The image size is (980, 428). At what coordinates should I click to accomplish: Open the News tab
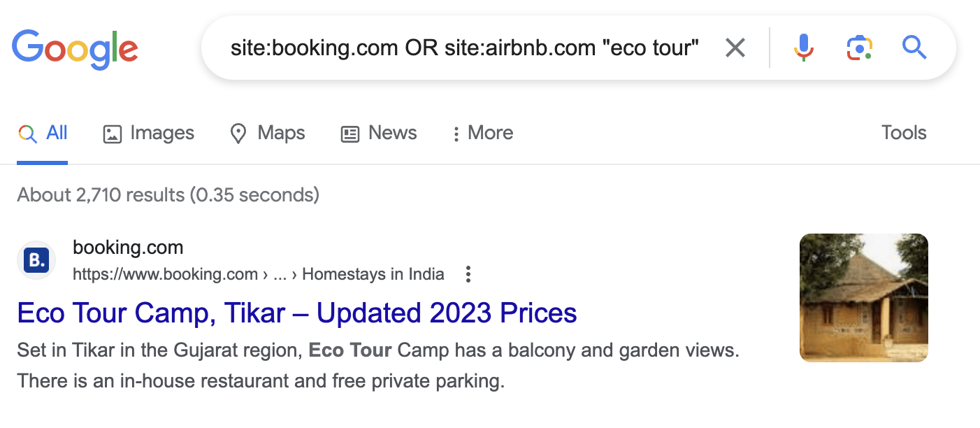pyautogui.click(x=379, y=134)
